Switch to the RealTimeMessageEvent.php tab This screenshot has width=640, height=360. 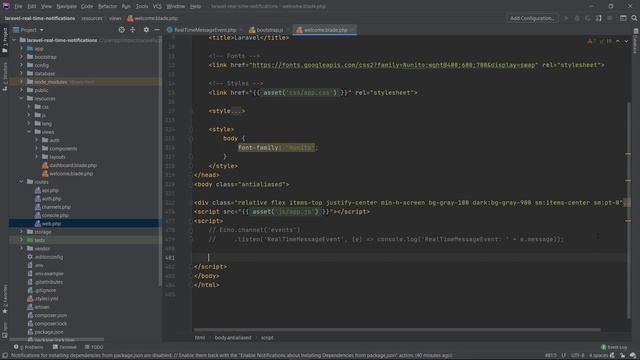click(x=205, y=30)
